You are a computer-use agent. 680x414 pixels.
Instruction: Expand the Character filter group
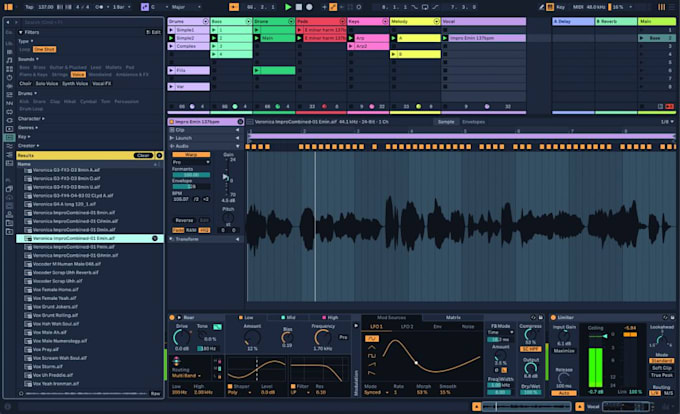point(30,118)
